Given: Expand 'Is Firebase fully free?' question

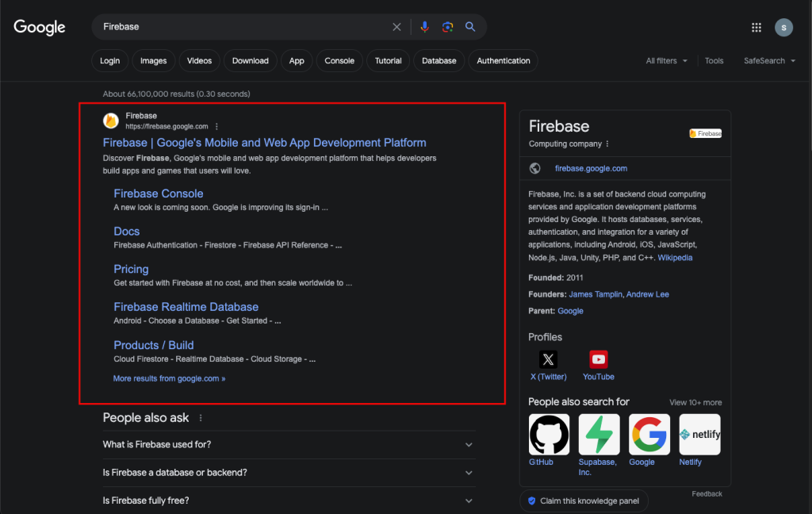Looking at the screenshot, I should (x=289, y=501).
